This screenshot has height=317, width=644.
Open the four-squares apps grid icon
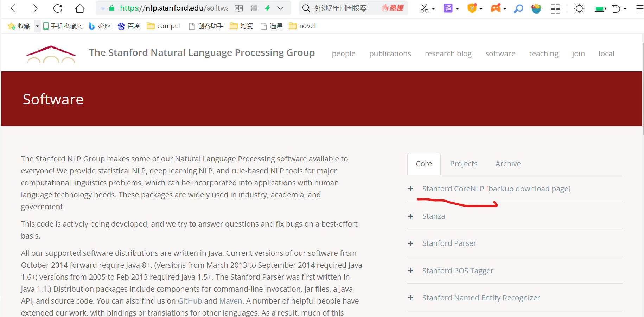[x=555, y=9]
